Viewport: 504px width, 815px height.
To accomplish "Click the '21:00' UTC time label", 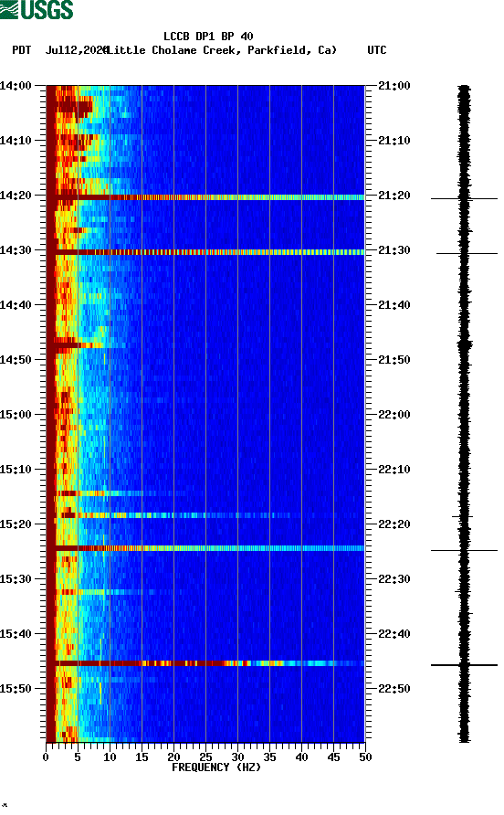I will point(394,86).
